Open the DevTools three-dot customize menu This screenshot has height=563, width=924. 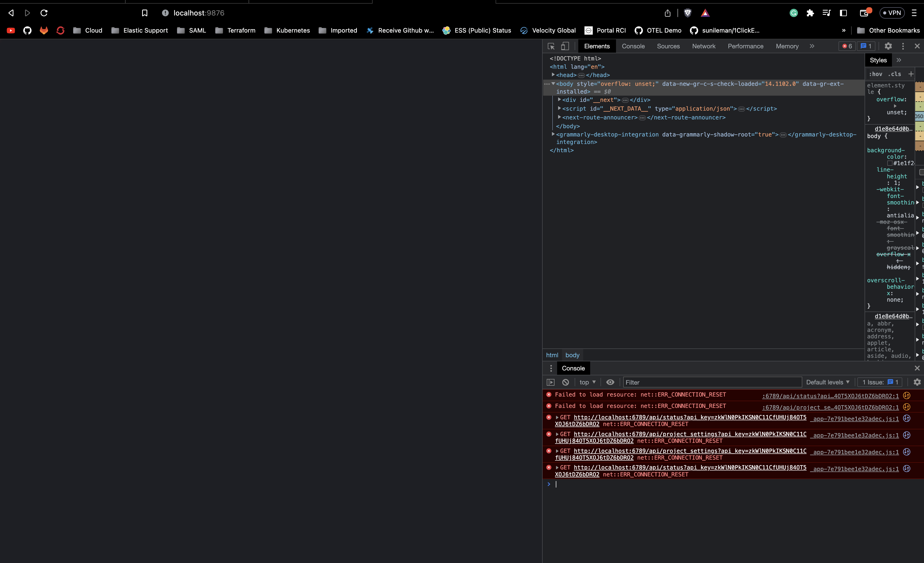click(x=903, y=46)
